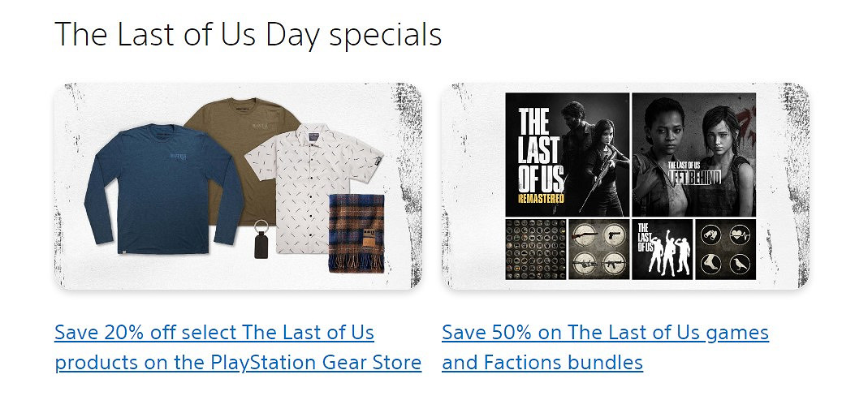Click the binoculars icon in the skills bundle

click(712, 236)
